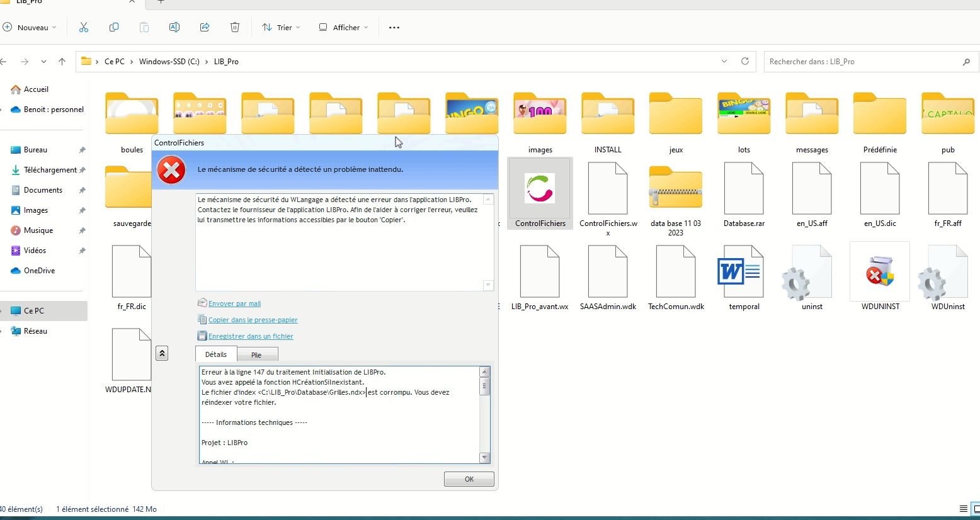Click the LIB_Pro breadcrumb segment
Image resolution: width=980 pixels, height=520 pixels.
click(226, 62)
